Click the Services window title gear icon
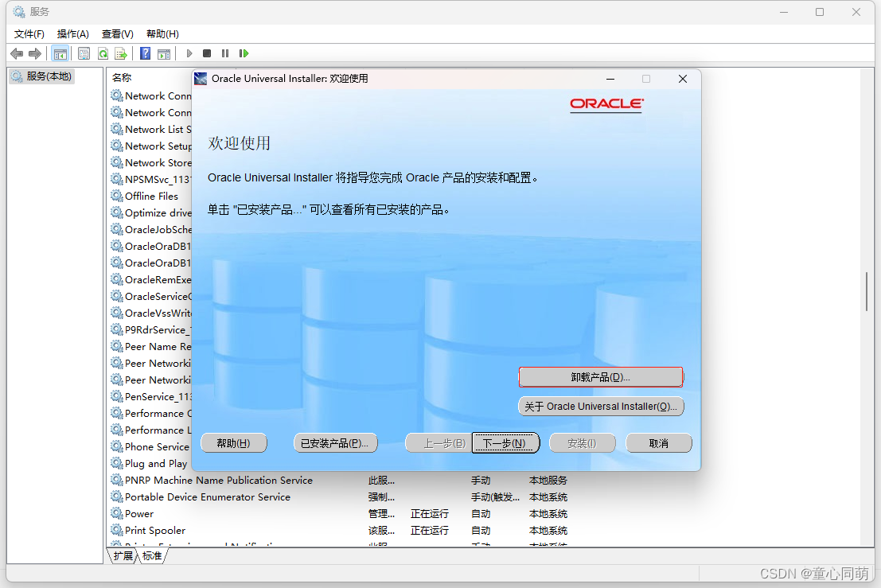The image size is (881, 588). (x=19, y=12)
